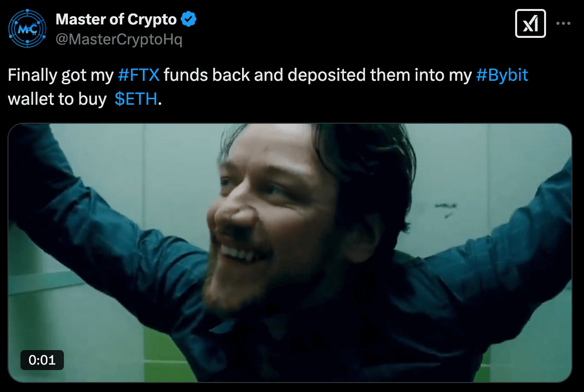This screenshot has width=584, height=392.
Task: Click the blue verified checkmark badge
Action: pyautogui.click(x=189, y=19)
